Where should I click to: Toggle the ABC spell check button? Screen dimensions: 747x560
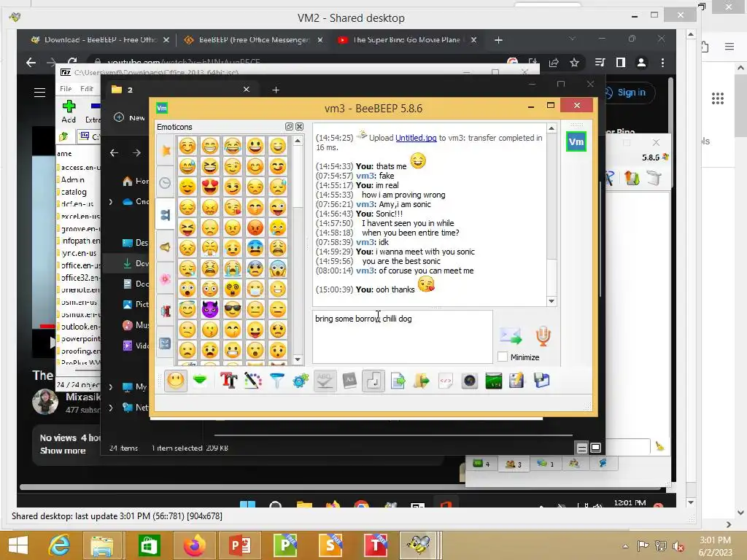[325, 381]
